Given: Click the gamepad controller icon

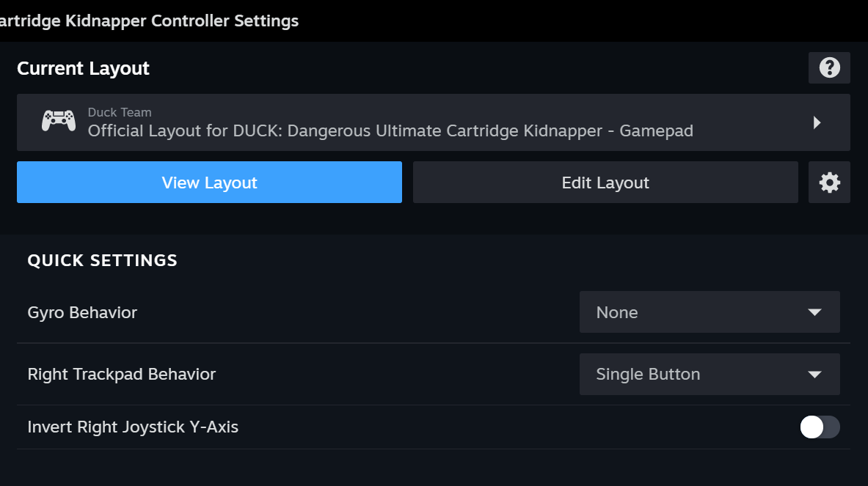Looking at the screenshot, I should point(59,121).
